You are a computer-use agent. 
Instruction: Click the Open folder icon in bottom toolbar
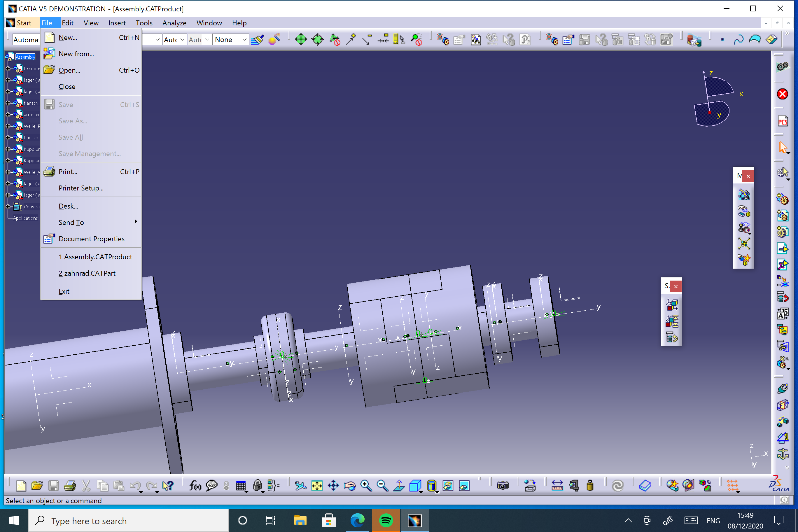tap(37, 486)
